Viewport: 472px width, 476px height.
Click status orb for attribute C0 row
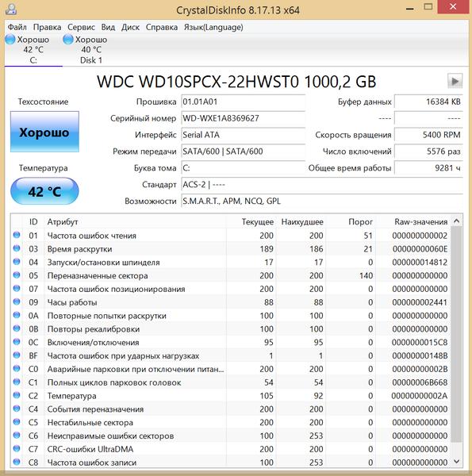point(17,369)
